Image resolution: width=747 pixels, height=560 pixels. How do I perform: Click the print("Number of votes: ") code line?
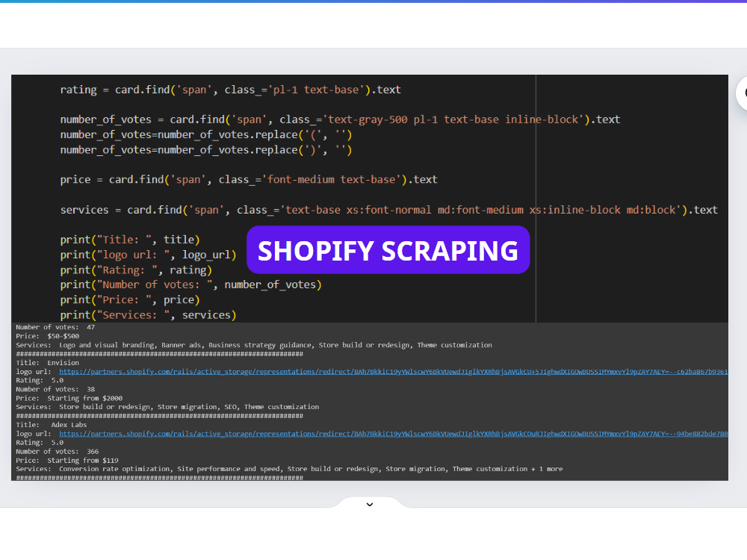pos(191,284)
